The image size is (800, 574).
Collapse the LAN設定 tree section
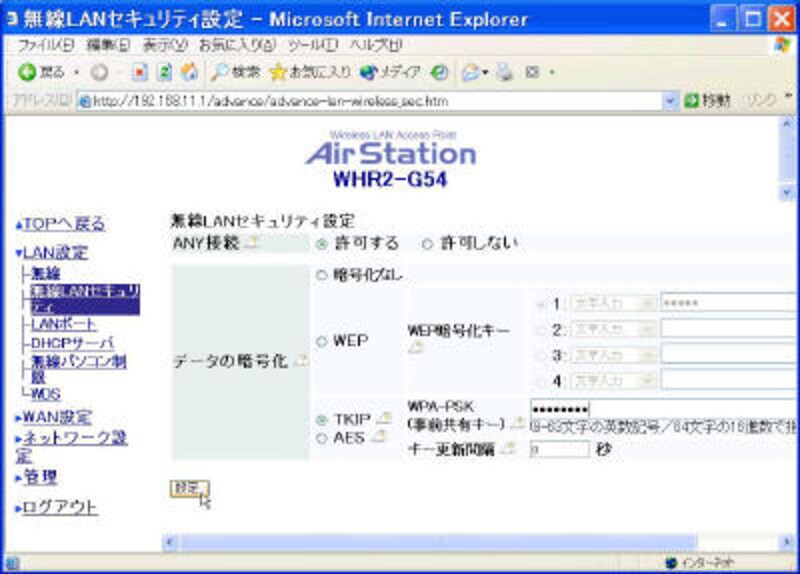19,253
